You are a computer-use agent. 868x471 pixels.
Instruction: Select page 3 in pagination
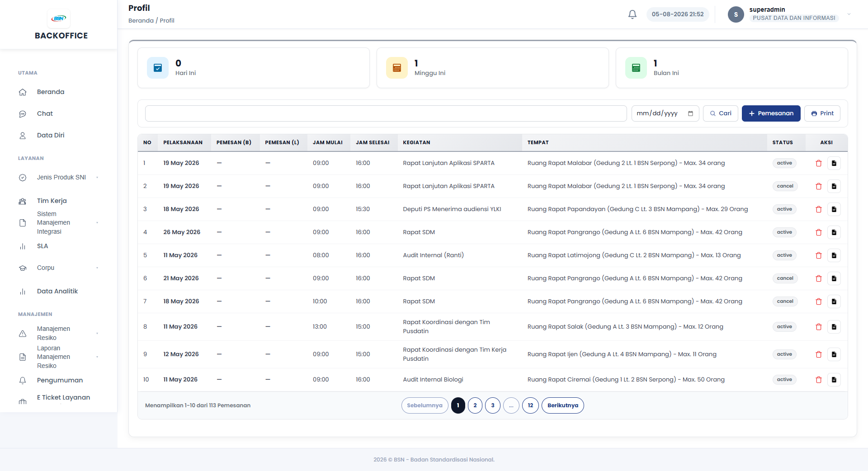[x=492, y=405]
